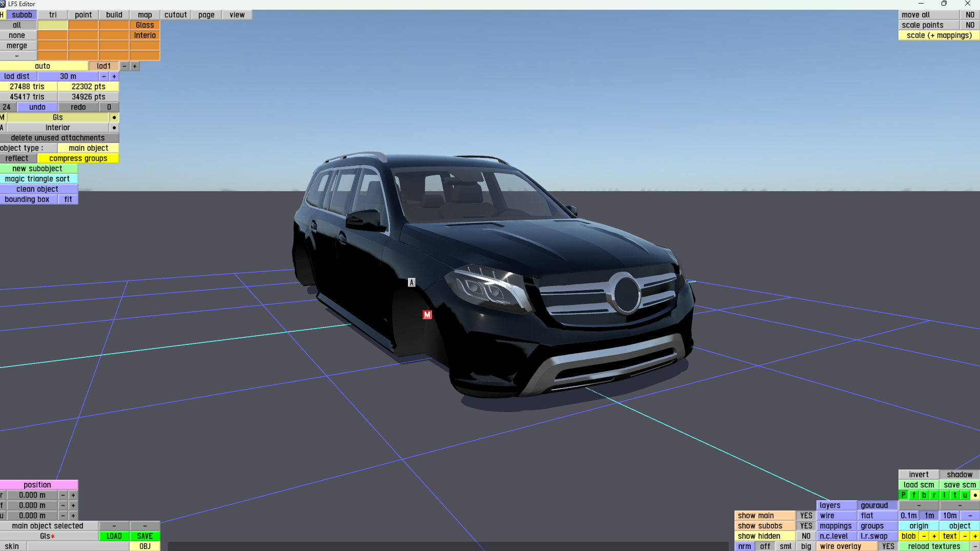980x551 pixels.
Task: Select flat shading mode
Action: tap(878, 516)
